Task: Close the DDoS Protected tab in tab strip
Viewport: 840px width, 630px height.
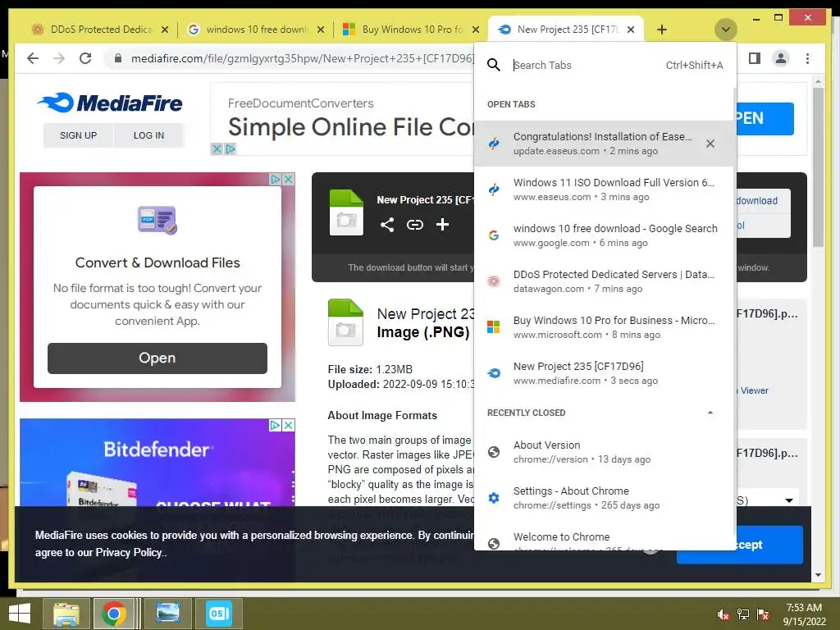Action: pos(165,30)
